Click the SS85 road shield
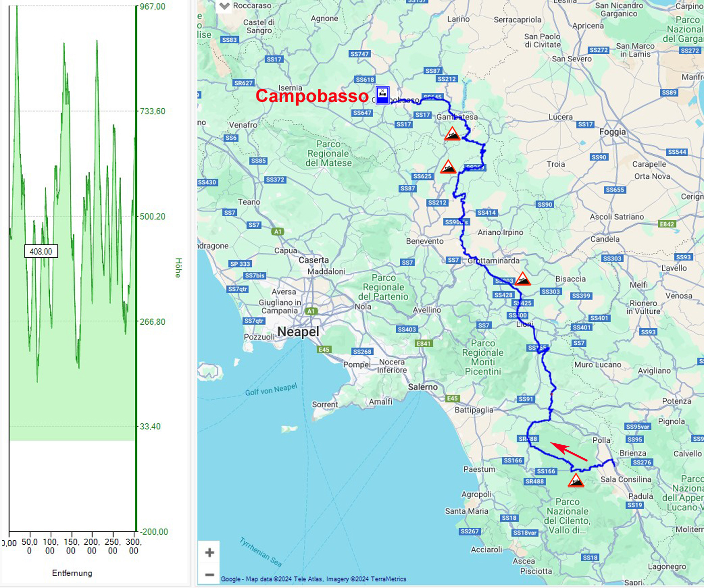The height and width of the screenshot is (588, 704). coord(258,161)
